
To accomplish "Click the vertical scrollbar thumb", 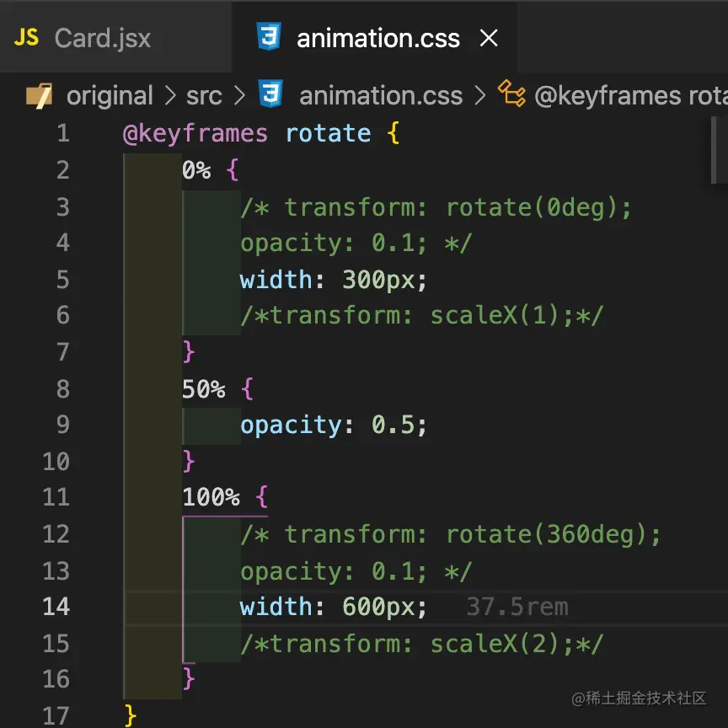I will point(718,152).
